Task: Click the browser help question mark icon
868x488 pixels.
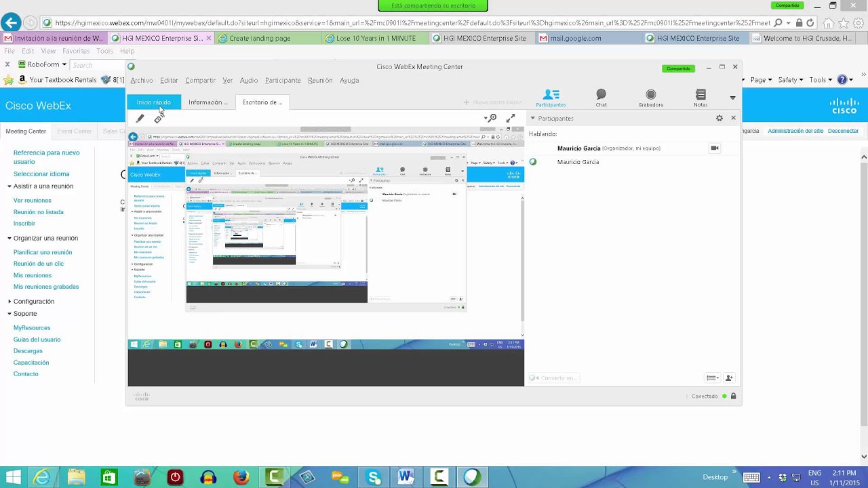Action: click(843, 80)
